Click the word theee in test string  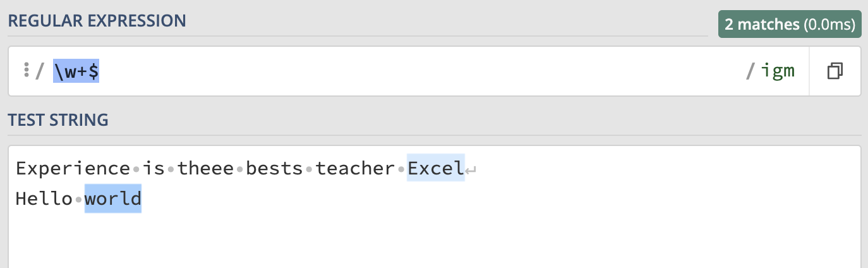[206, 169]
